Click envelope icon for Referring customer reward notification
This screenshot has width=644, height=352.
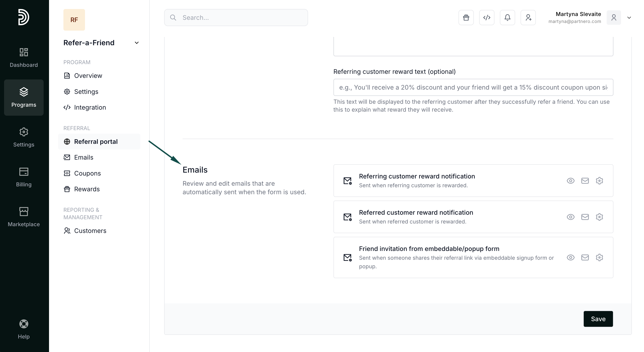(585, 181)
